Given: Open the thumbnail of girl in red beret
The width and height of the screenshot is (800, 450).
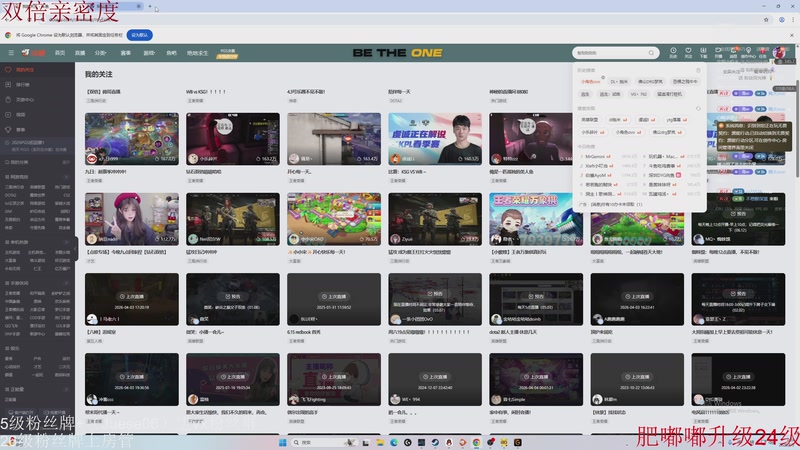Looking at the screenshot, I should (x=132, y=219).
